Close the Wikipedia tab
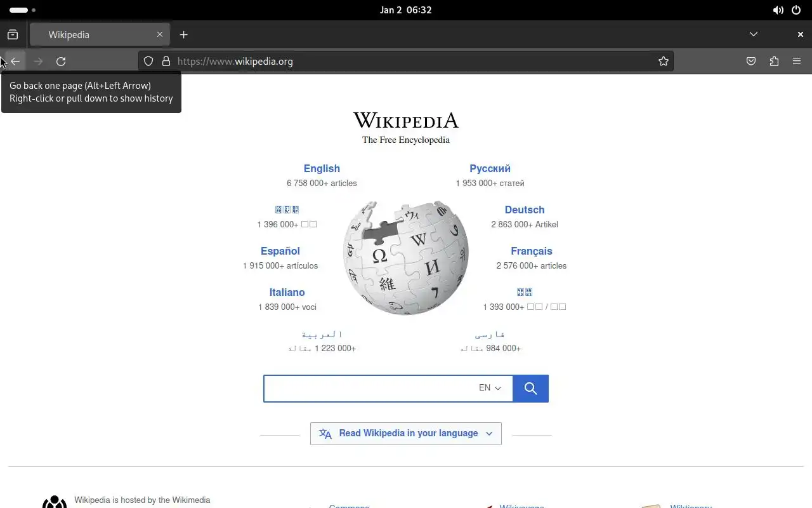812x508 pixels. click(160, 34)
